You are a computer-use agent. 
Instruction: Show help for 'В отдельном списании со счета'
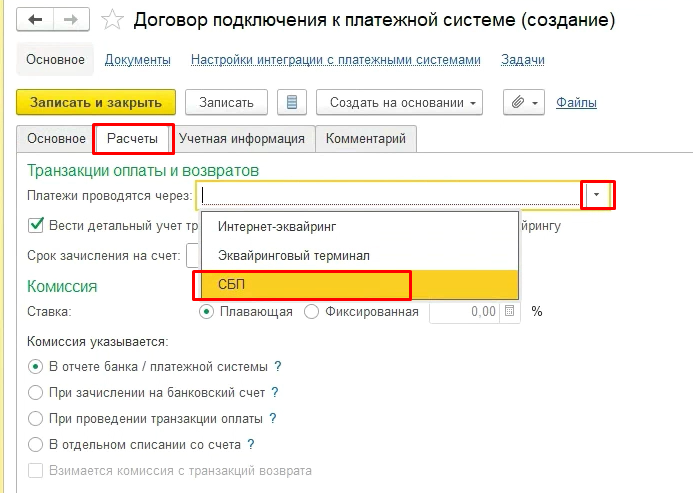coord(251,444)
